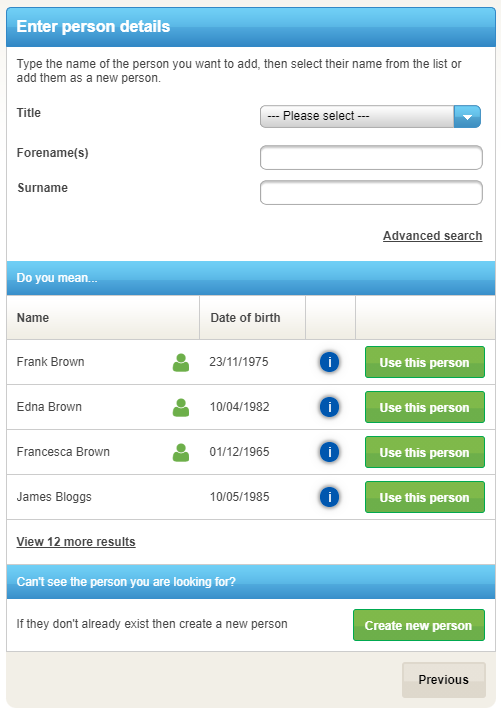This screenshot has height=718, width=501.
Task: Select Francesca Brown with Use this person
Action: point(425,452)
